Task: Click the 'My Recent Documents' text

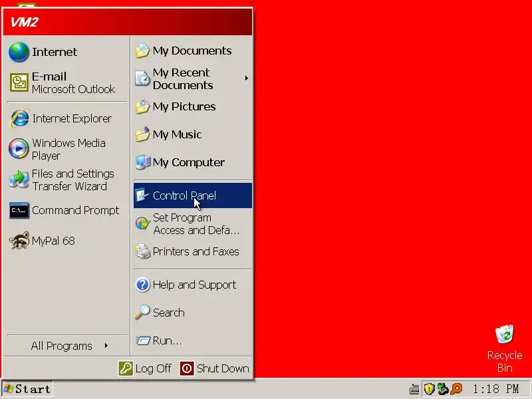Action: pos(183,78)
